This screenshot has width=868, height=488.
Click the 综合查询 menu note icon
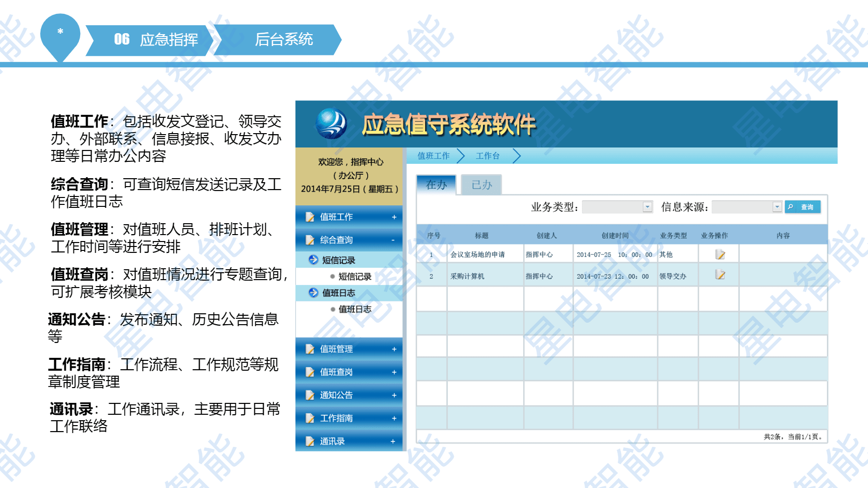tap(310, 240)
